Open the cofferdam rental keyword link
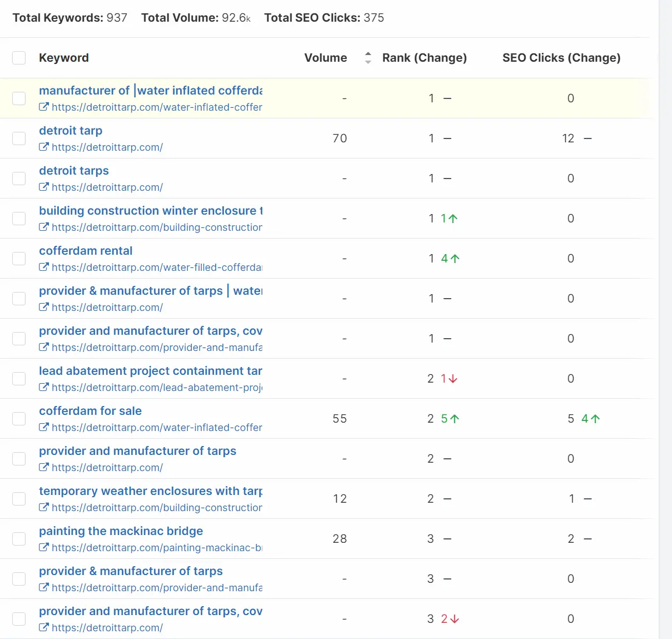The height and width of the screenshot is (639, 672). tap(86, 251)
